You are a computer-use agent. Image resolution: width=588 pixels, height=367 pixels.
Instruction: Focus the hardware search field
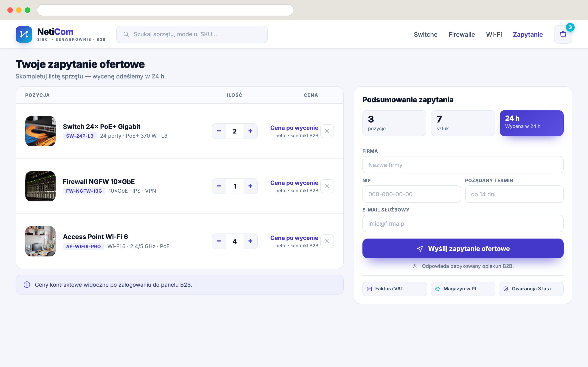click(192, 34)
